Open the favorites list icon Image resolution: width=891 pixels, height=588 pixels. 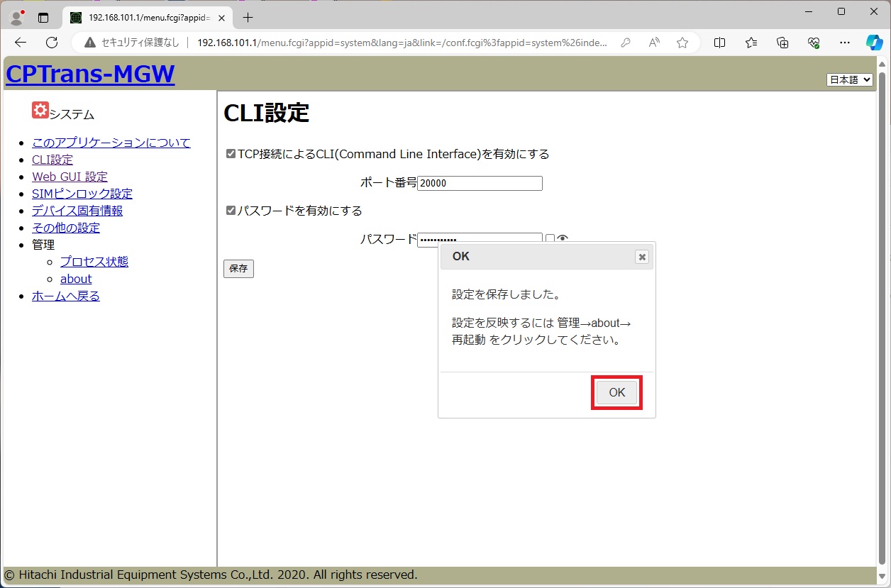[x=751, y=43]
